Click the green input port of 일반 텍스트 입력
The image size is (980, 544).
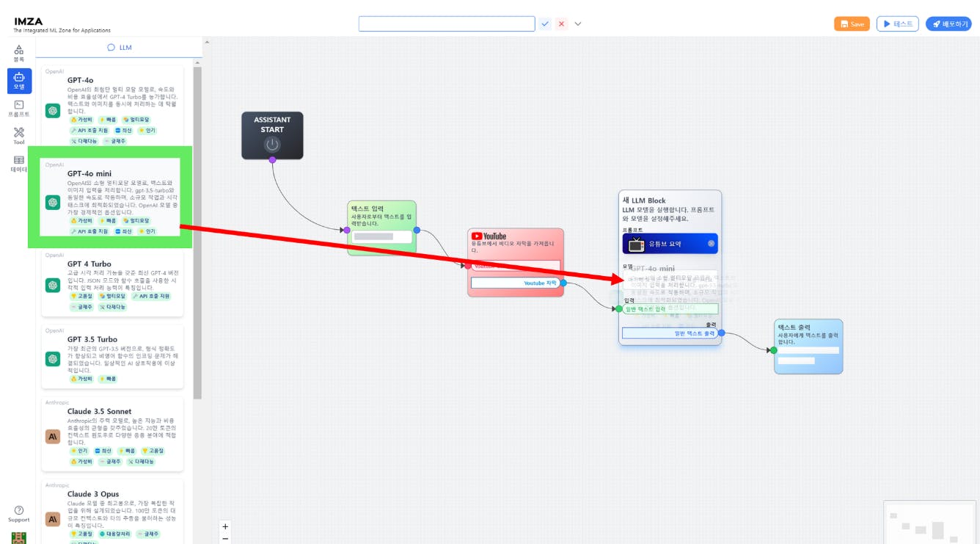618,309
